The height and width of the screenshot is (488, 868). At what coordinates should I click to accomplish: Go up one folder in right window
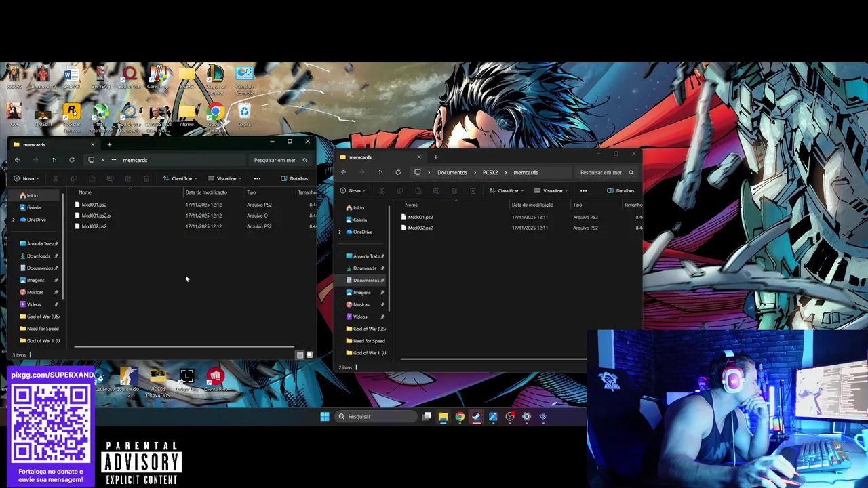pyautogui.click(x=380, y=172)
